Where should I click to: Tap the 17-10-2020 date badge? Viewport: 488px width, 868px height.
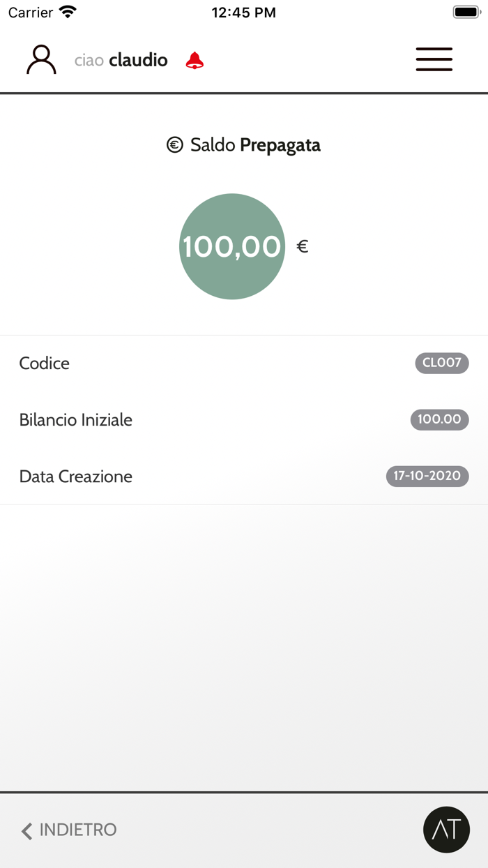(427, 476)
